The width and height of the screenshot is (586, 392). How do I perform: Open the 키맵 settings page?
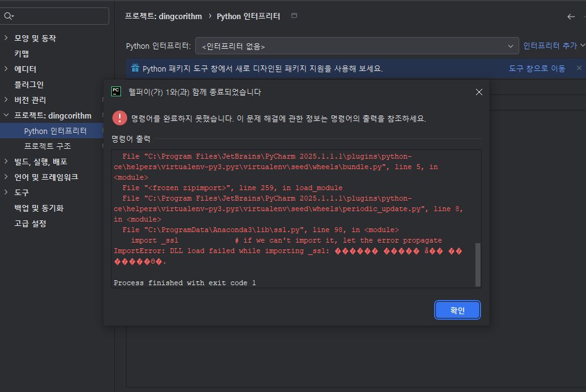[x=21, y=54]
